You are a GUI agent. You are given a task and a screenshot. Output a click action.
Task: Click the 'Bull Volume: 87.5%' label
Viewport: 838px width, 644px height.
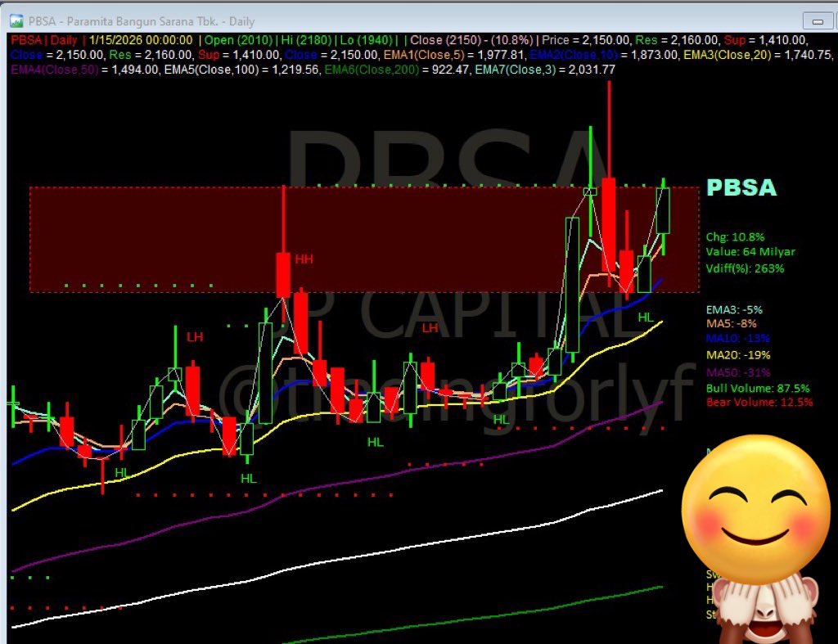click(x=758, y=389)
